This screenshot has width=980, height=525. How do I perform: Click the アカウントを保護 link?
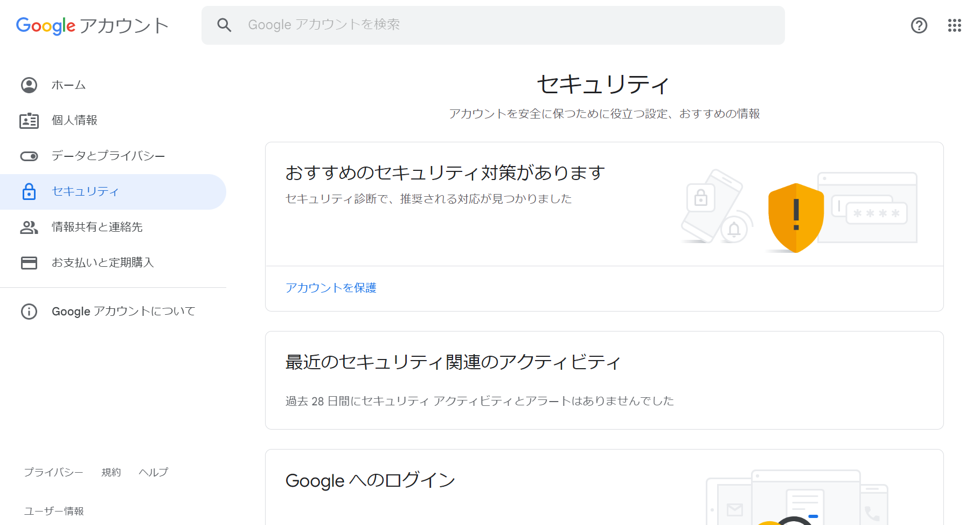point(331,288)
